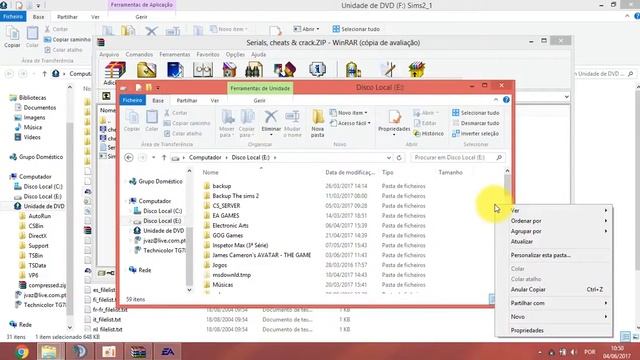Image resolution: width=640 pixels, height=360 pixels.
Task: Open Acesso fácil dropdown in Disco Local ribbon
Action: [x=350, y=123]
